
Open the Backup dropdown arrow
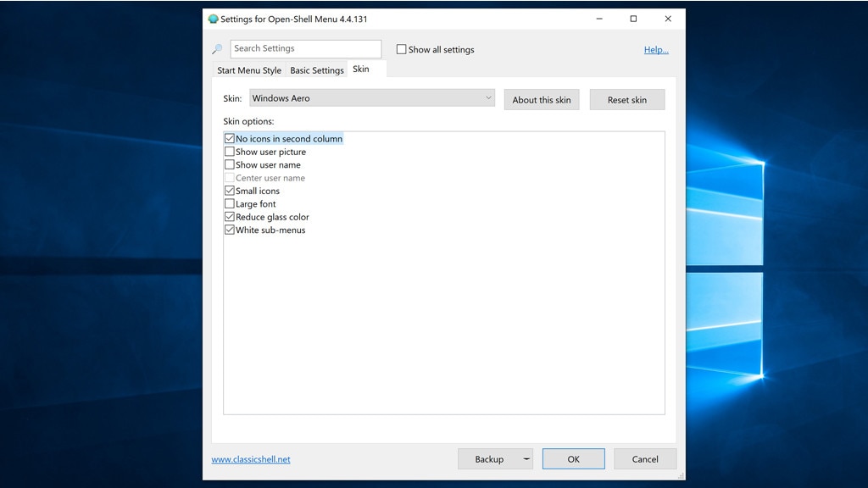point(526,458)
